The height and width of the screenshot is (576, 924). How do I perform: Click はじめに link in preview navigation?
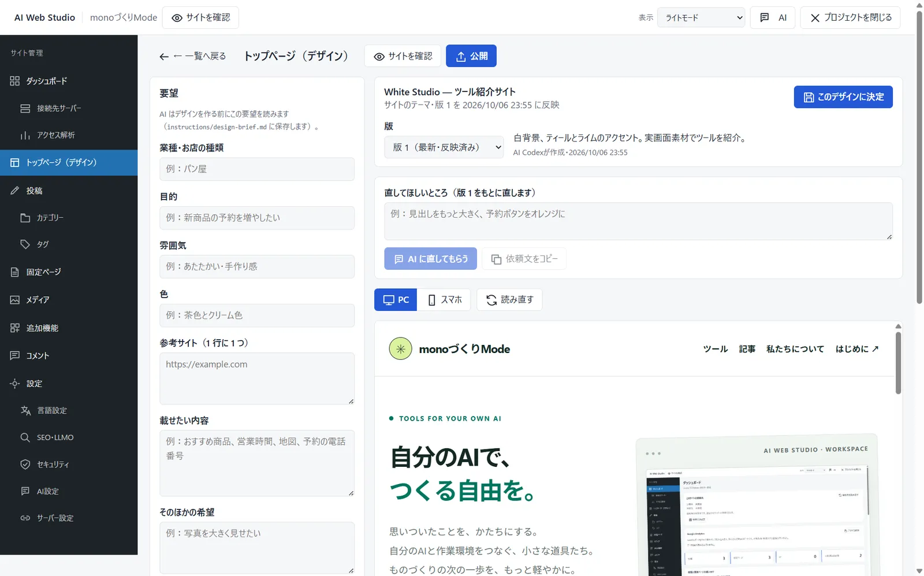pyautogui.click(x=857, y=349)
